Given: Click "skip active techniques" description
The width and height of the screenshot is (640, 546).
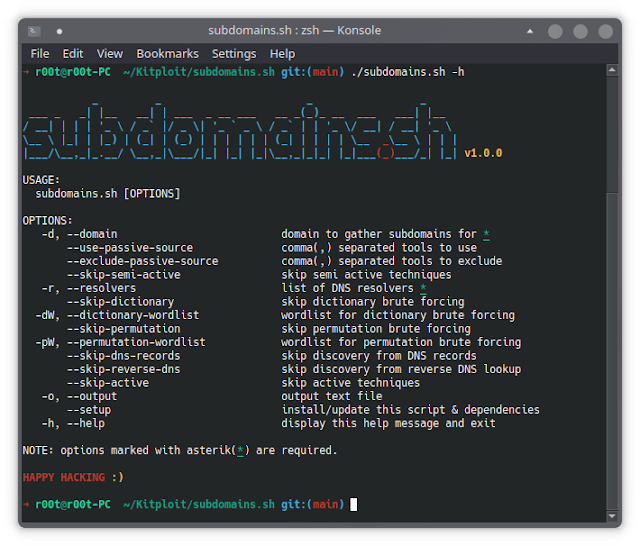Looking at the screenshot, I should coord(351,383).
